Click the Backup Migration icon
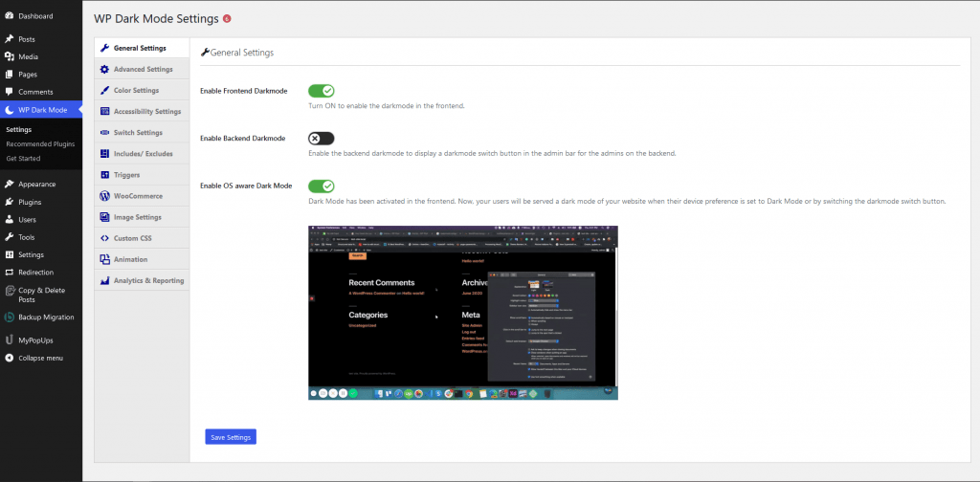 [10, 318]
